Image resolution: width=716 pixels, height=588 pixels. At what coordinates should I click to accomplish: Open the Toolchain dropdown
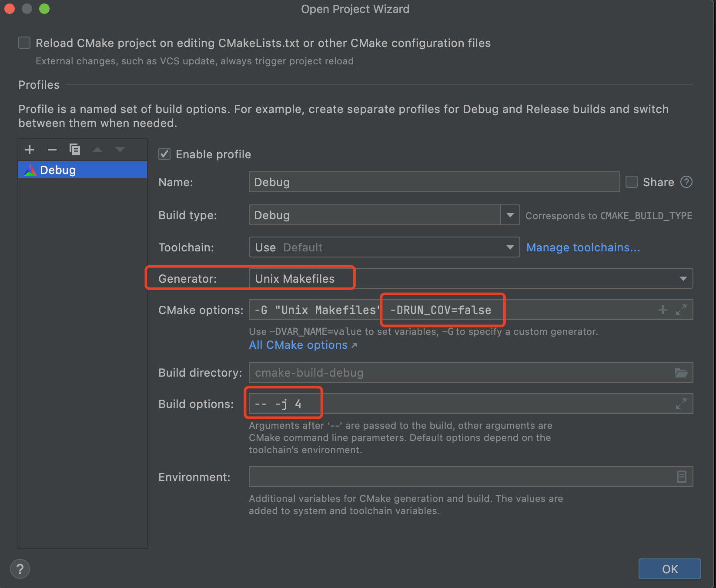[510, 247]
